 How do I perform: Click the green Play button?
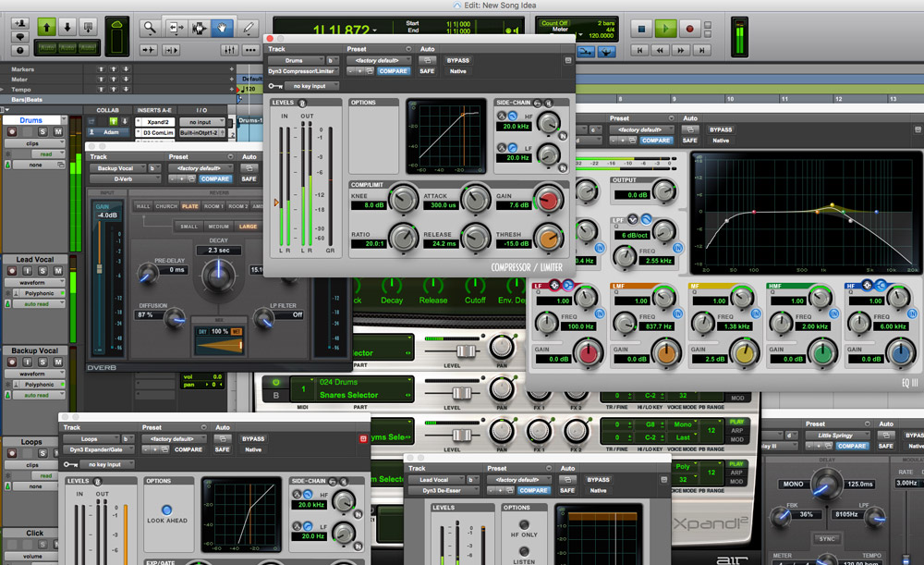[x=665, y=29]
